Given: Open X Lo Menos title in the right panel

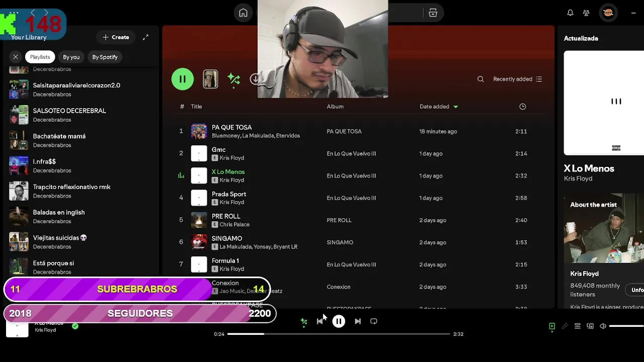Looking at the screenshot, I should tap(589, 168).
